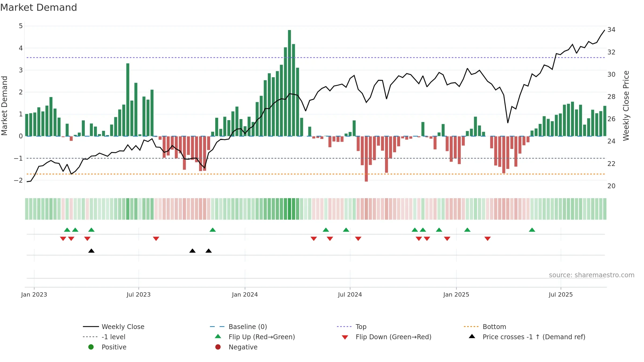Click the Jul 2024 axis label
This screenshot has height=362, width=644.
(x=350, y=294)
